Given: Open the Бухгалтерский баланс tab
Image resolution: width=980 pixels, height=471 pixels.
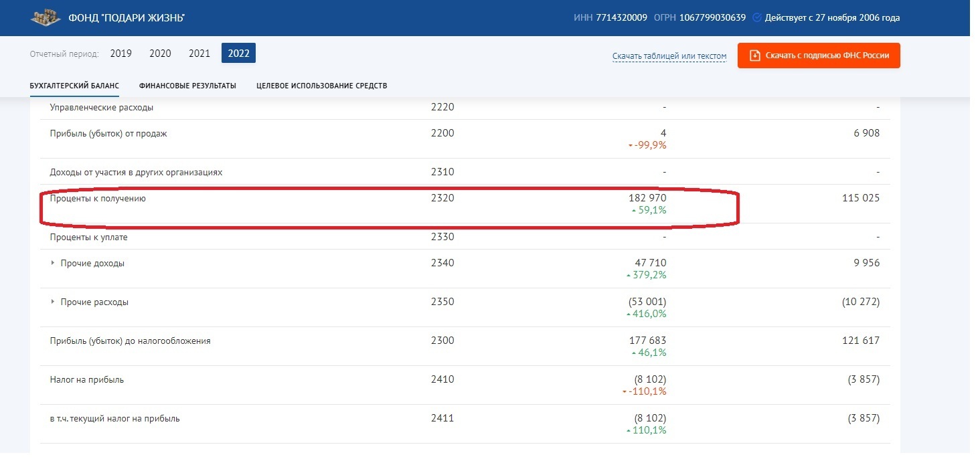Looking at the screenshot, I should (x=74, y=86).
